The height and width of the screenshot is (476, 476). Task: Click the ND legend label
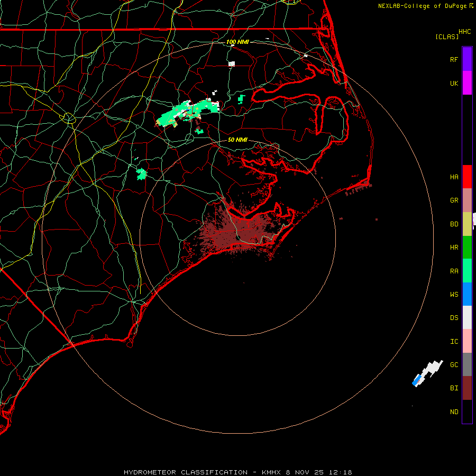tap(454, 411)
